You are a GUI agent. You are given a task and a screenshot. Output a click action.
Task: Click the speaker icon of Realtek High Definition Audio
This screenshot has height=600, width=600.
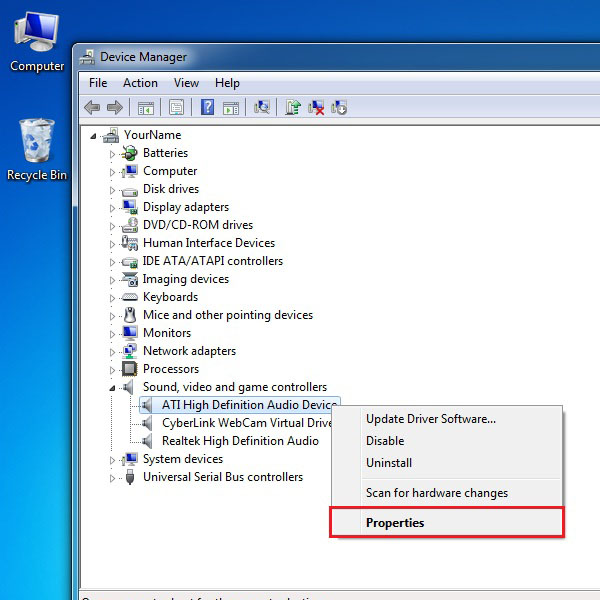pos(147,441)
